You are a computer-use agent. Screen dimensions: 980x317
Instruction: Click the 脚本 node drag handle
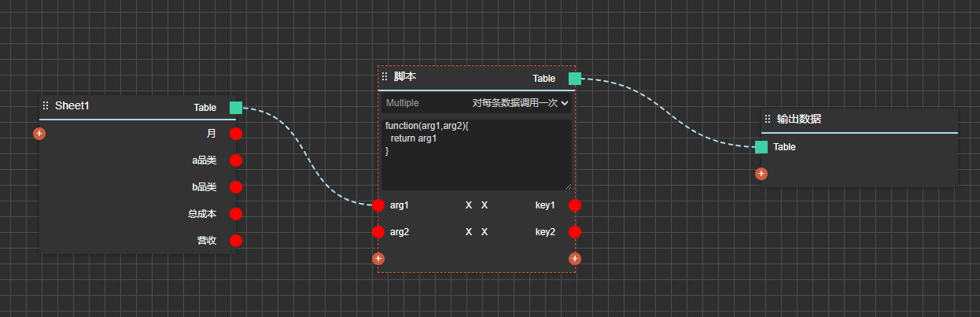point(385,76)
